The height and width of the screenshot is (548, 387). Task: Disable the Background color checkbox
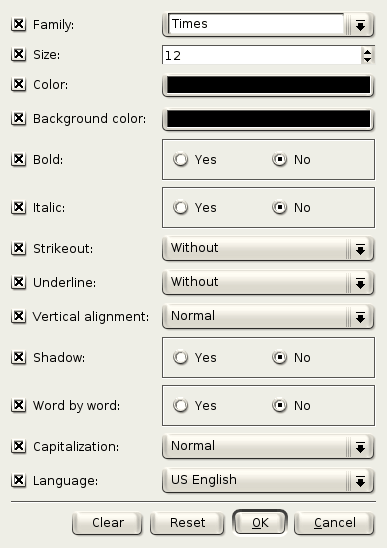coord(18,118)
